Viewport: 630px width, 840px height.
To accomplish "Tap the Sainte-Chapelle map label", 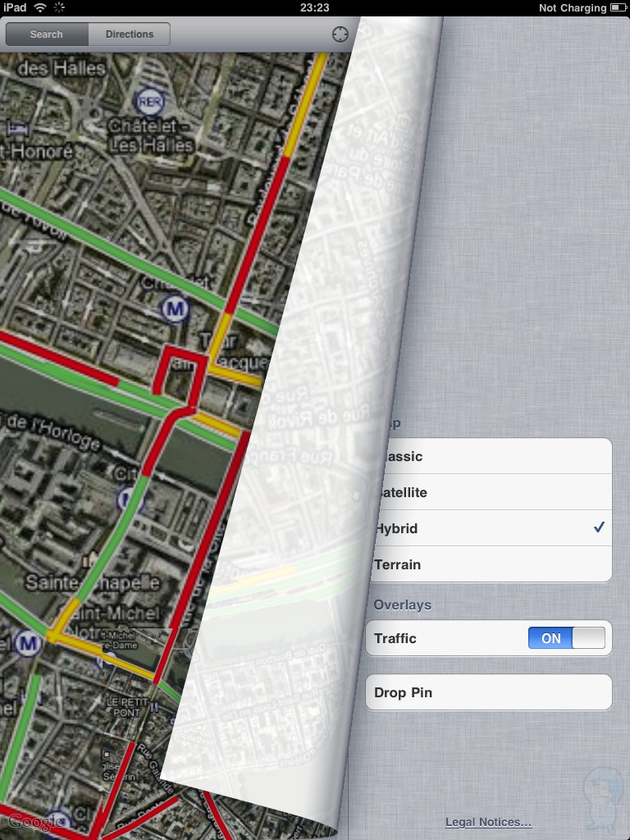I will click(93, 582).
